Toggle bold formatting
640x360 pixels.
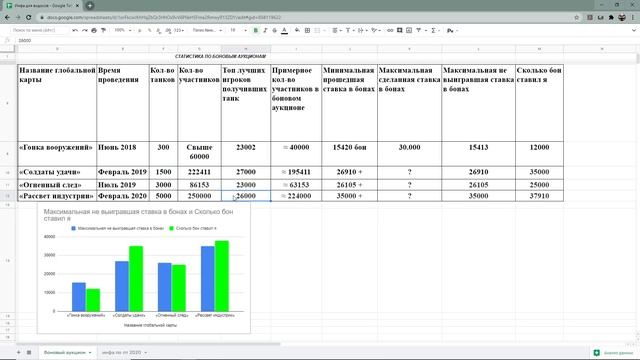(256, 30)
